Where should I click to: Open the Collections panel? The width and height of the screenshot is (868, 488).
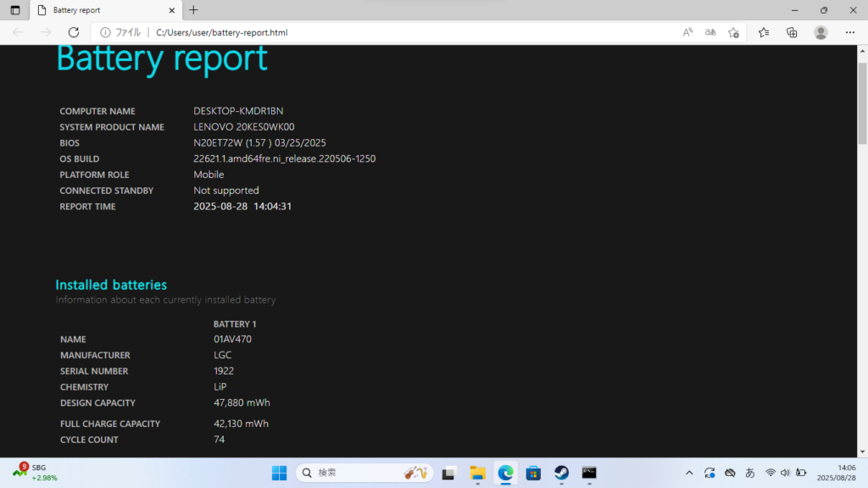point(792,32)
